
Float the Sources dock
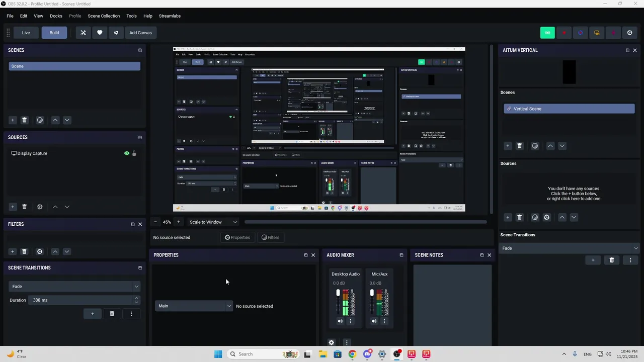pyautogui.click(x=140, y=137)
